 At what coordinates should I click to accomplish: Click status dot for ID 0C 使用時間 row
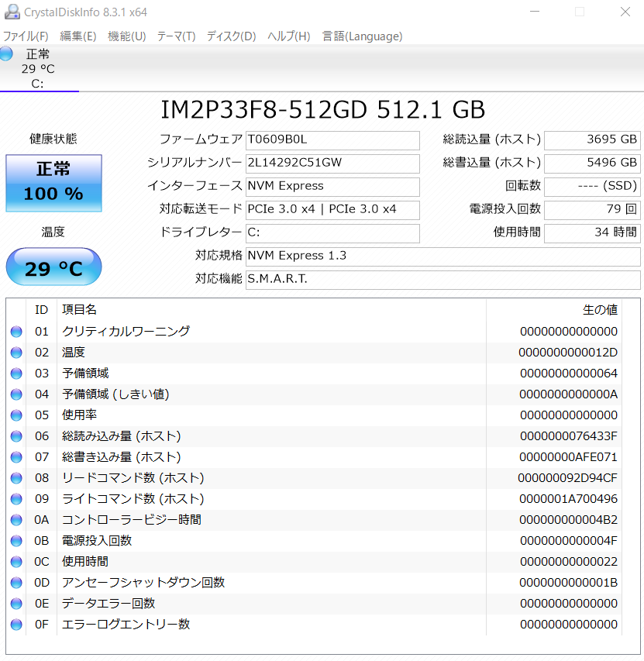[x=16, y=562]
